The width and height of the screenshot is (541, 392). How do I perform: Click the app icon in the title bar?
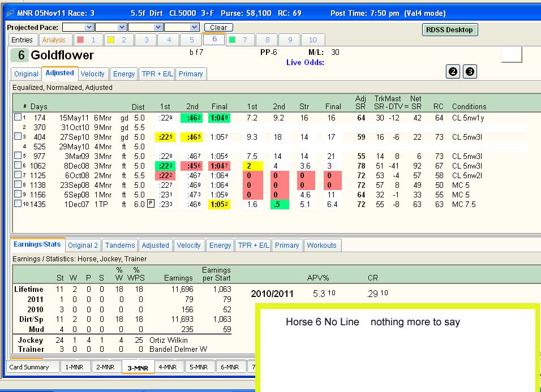[10, 13]
